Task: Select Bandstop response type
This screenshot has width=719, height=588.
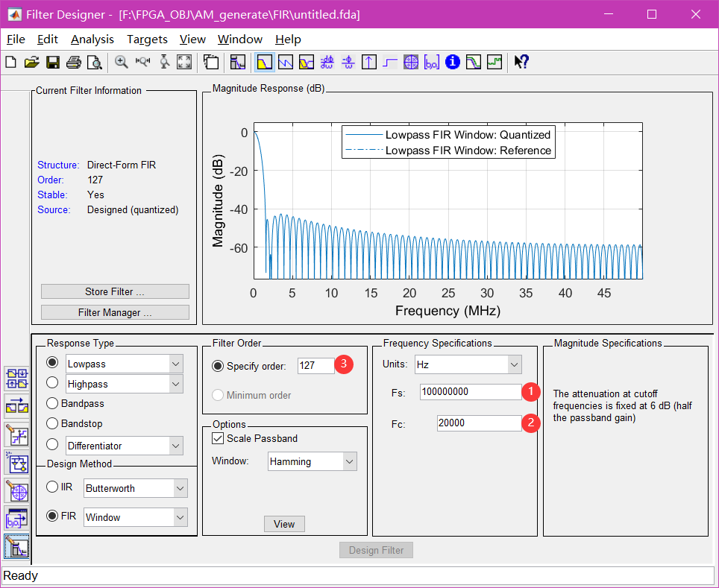Action: tap(75, 423)
